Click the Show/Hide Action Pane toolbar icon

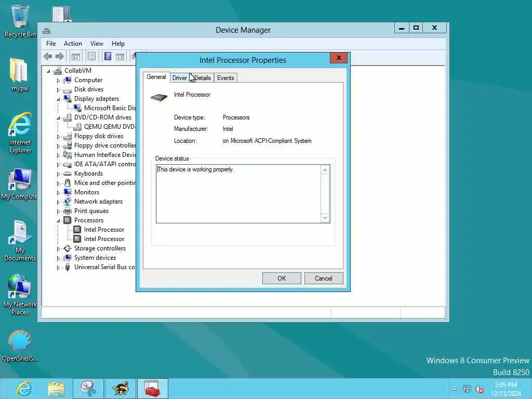point(120,57)
